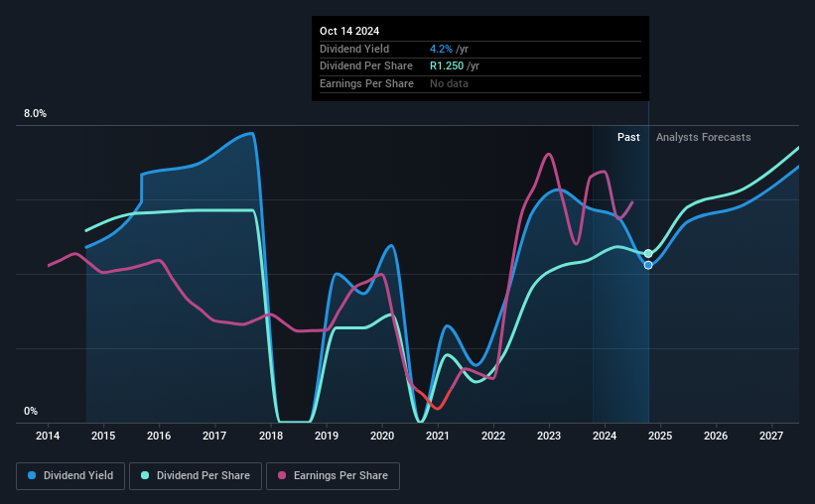The height and width of the screenshot is (504, 815).
Task: Click the Earnings Per Share tooltip row label
Action: pos(366,83)
